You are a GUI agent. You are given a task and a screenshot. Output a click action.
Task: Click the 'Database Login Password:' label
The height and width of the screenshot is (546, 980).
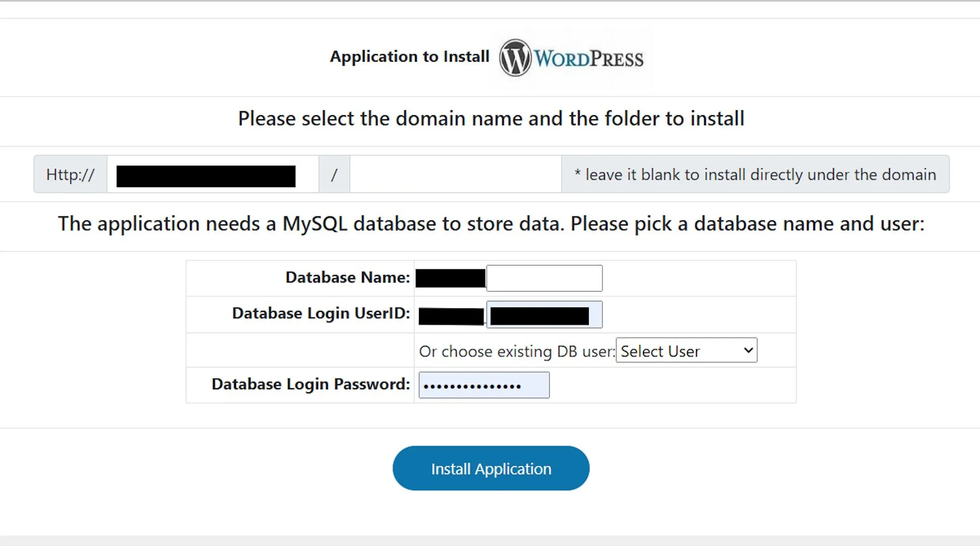pos(310,384)
